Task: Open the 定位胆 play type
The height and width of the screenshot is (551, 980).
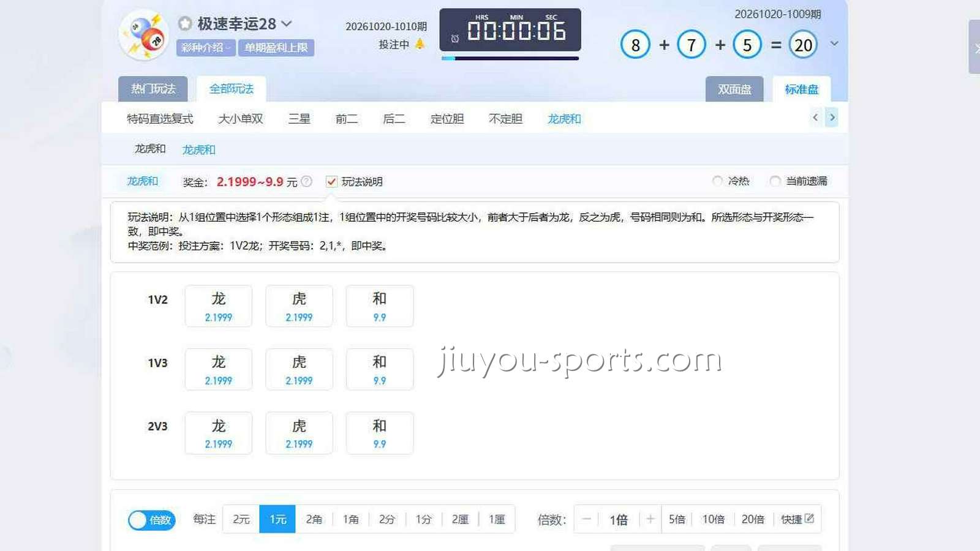Action: click(447, 119)
